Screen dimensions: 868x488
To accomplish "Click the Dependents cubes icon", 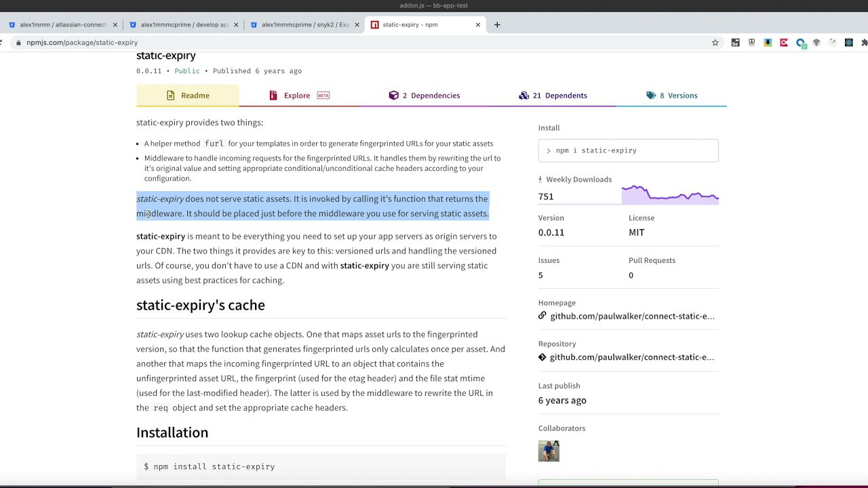I will (x=524, y=96).
